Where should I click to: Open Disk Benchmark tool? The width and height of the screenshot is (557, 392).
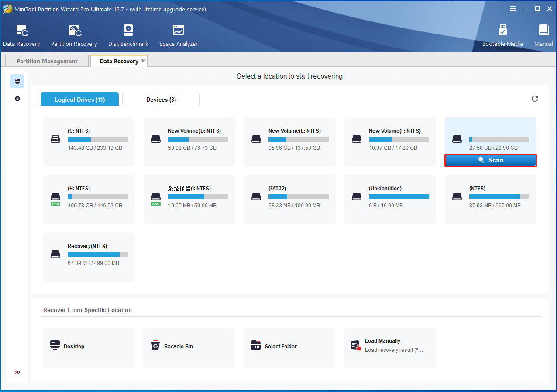coord(128,35)
